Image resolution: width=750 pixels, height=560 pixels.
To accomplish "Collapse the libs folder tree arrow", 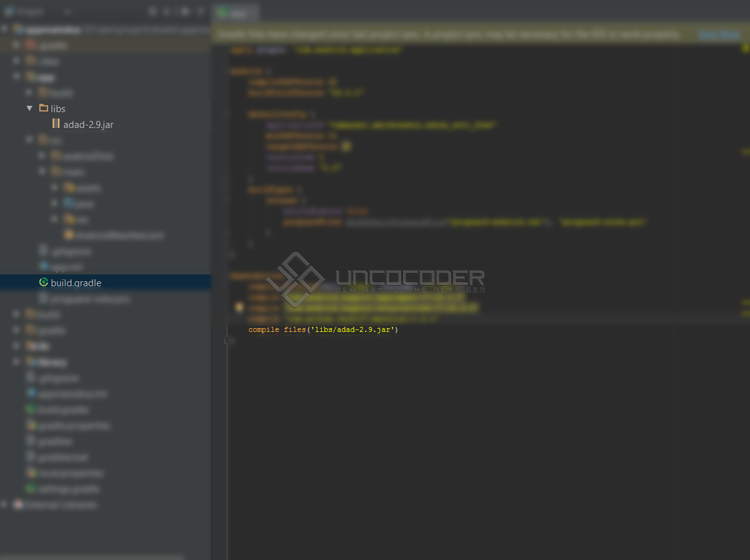I will pos(30,108).
